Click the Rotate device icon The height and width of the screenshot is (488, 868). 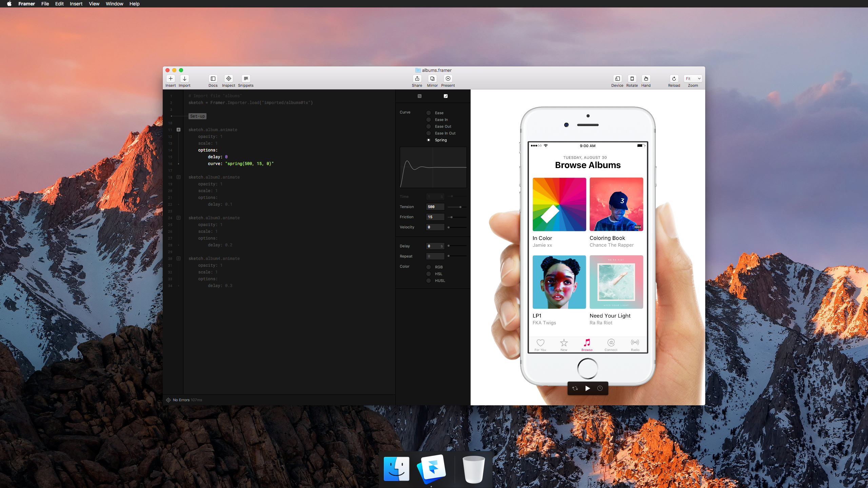tap(632, 79)
